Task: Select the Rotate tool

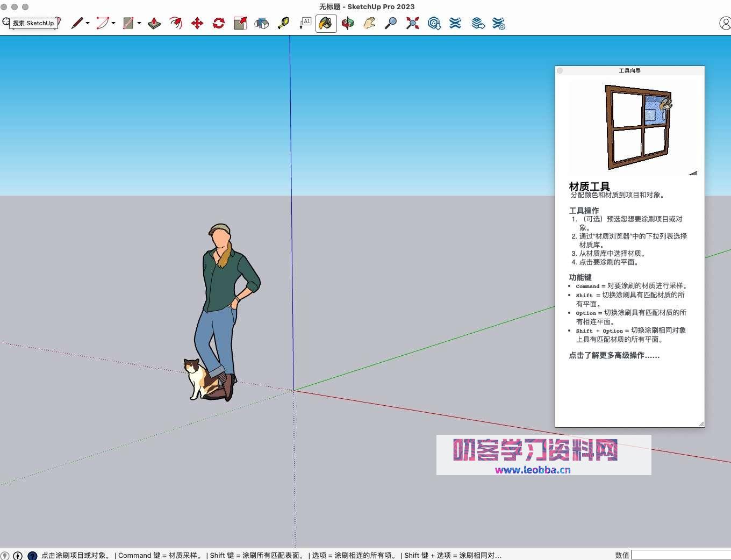Action: [x=218, y=23]
